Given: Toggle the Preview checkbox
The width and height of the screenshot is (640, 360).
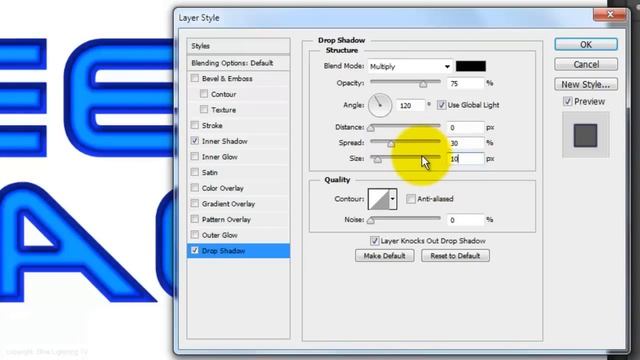Looking at the screenshot, I should (567, 101).
